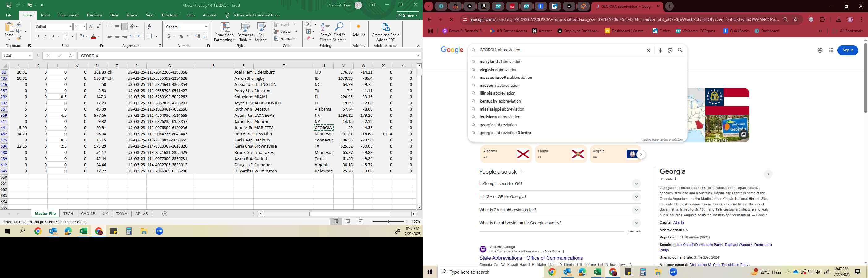Click the Increase Indent icon
The height and width of the screenshot is (278, 868).
[140, 36]
